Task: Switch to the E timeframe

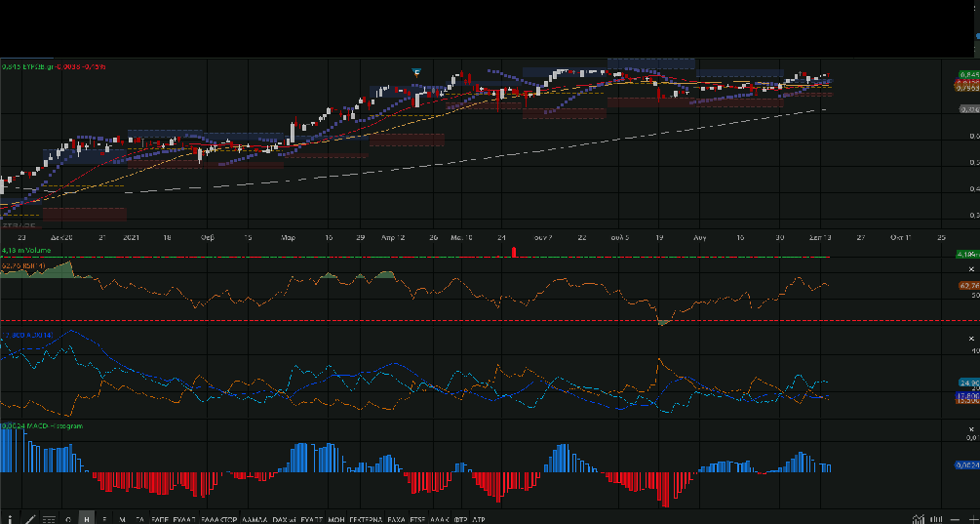Action: (x=104, y=519)
